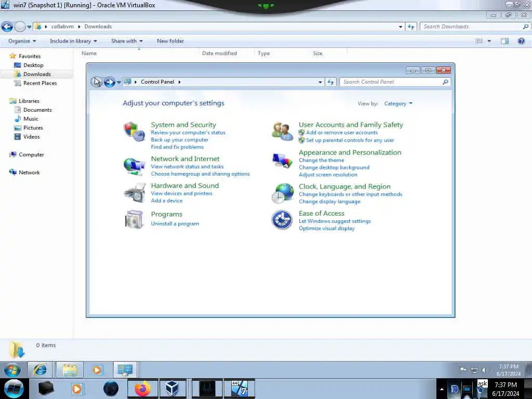Screen dimensions: 532x399
Task: Click Control Panel icon on inner taskbar
Action: coord(125,369)
